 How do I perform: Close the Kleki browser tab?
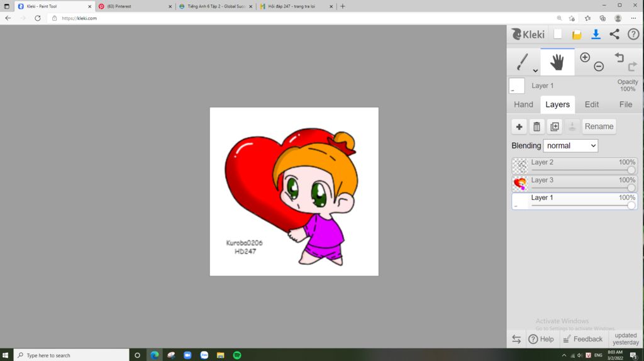(89, 6)
